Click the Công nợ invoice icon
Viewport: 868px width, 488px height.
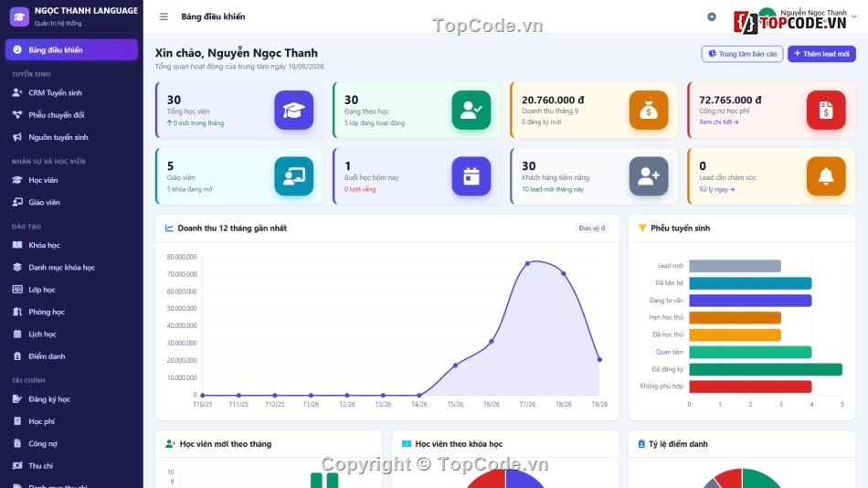(x=17, y=443)
